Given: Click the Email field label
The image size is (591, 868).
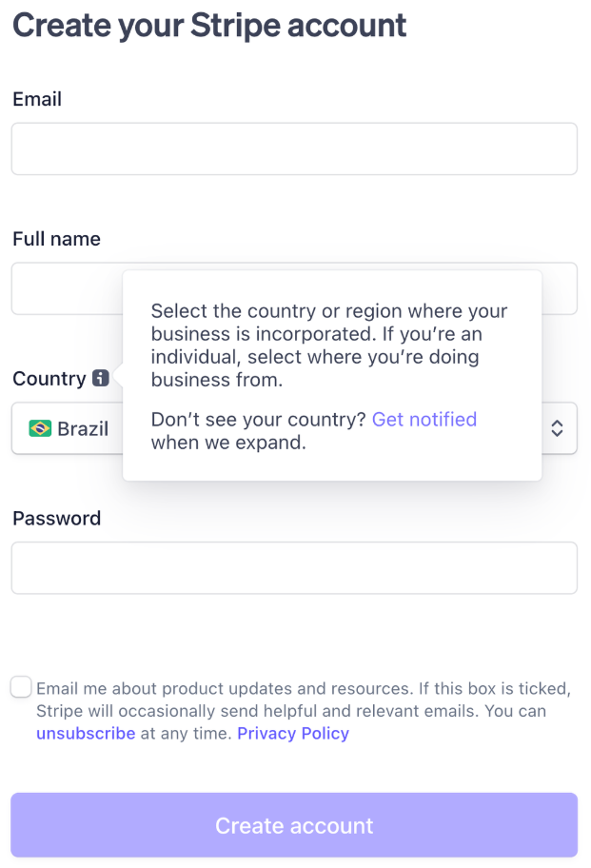Looking at the screenshot, I should pos(37,99).
